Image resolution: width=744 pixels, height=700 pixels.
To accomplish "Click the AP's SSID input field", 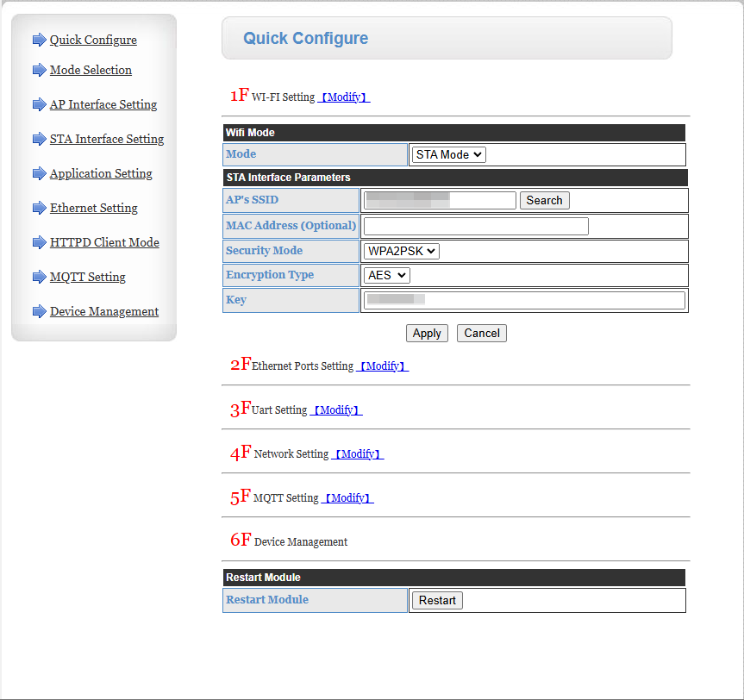I will pyautogui.click(x=440, y=200).
